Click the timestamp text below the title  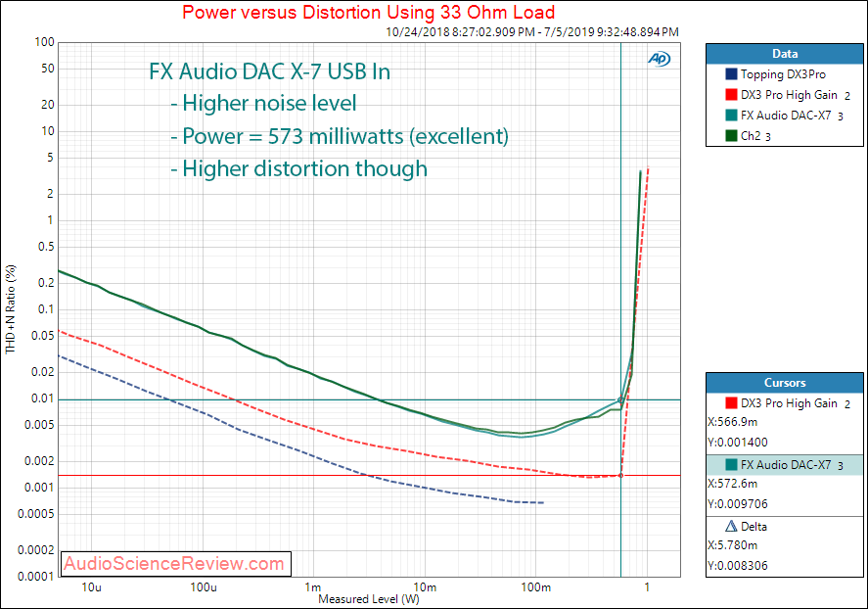tap(532, 32)
